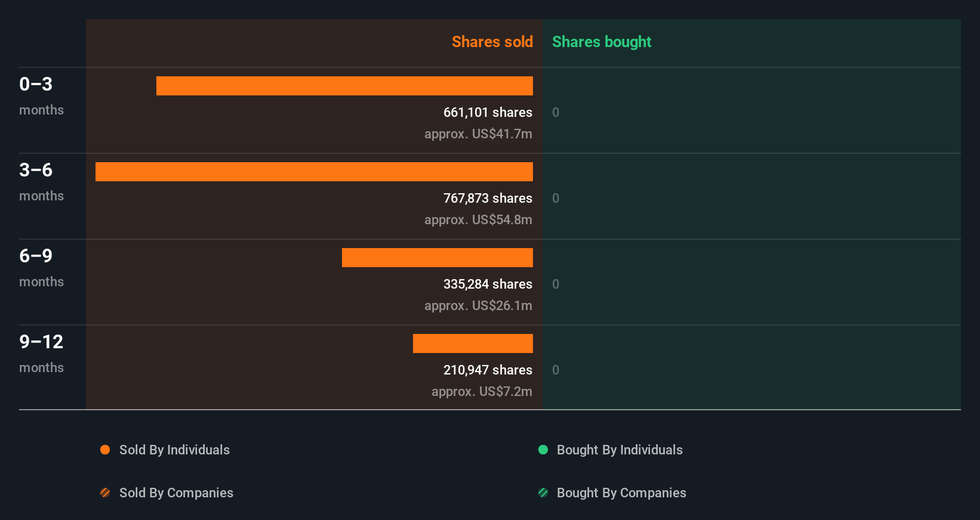Select the Bought By Companies legend label
The height and width of the screenshot is (520, 980).
pyautogui.click(x=621, y=493)
